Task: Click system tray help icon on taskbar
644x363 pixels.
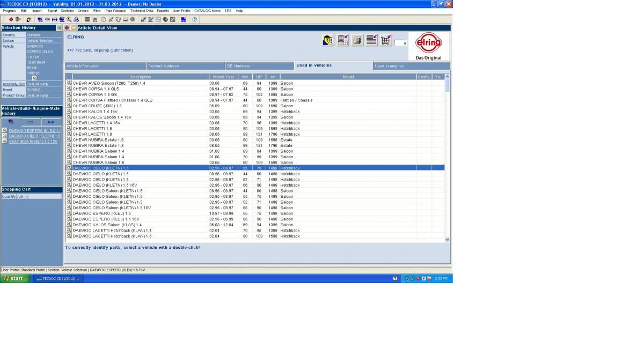Action: coord(396,279)
